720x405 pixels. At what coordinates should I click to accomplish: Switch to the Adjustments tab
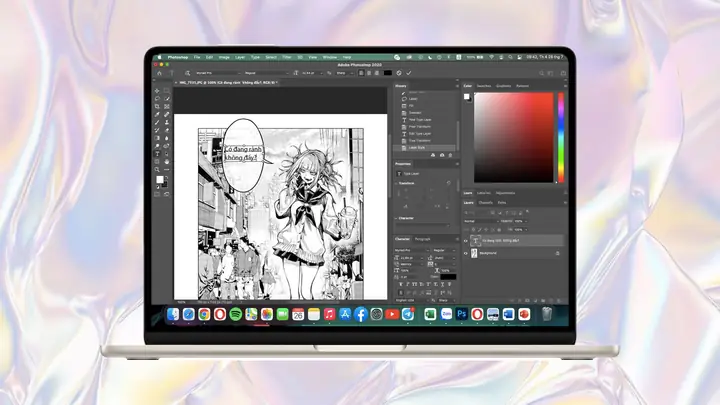(505, 193)
